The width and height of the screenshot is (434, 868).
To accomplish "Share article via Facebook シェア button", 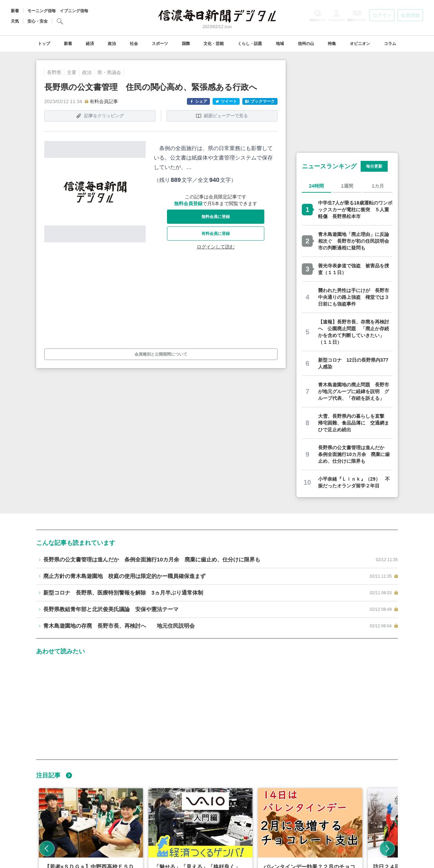I will point(198,101).
